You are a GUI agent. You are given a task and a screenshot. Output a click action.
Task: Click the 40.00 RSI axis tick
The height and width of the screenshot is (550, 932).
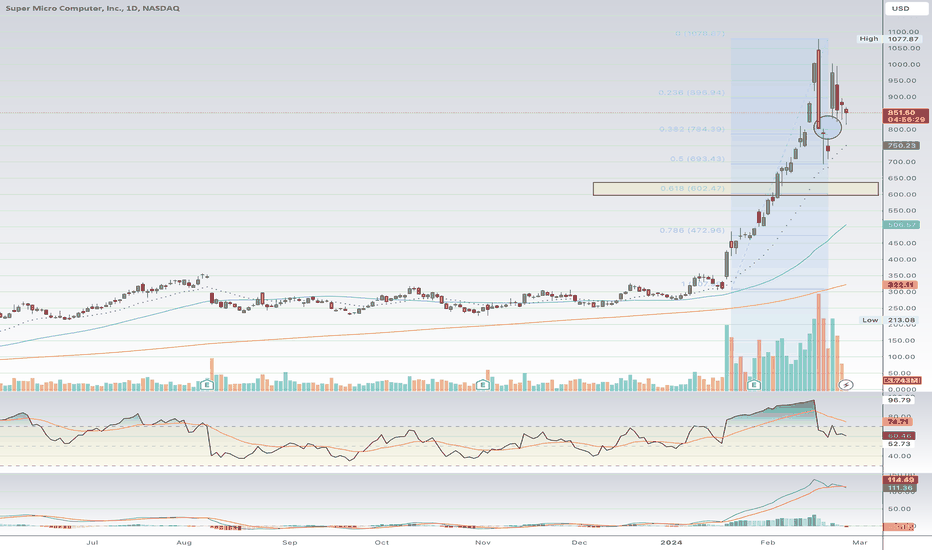pos(900,456)
